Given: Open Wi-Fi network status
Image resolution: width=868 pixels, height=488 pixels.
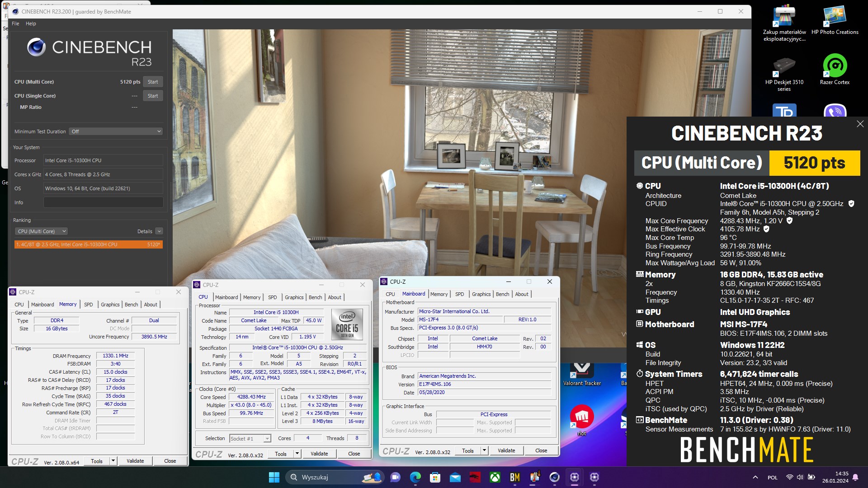Looking at the screenshot, I should click(789, 477).
